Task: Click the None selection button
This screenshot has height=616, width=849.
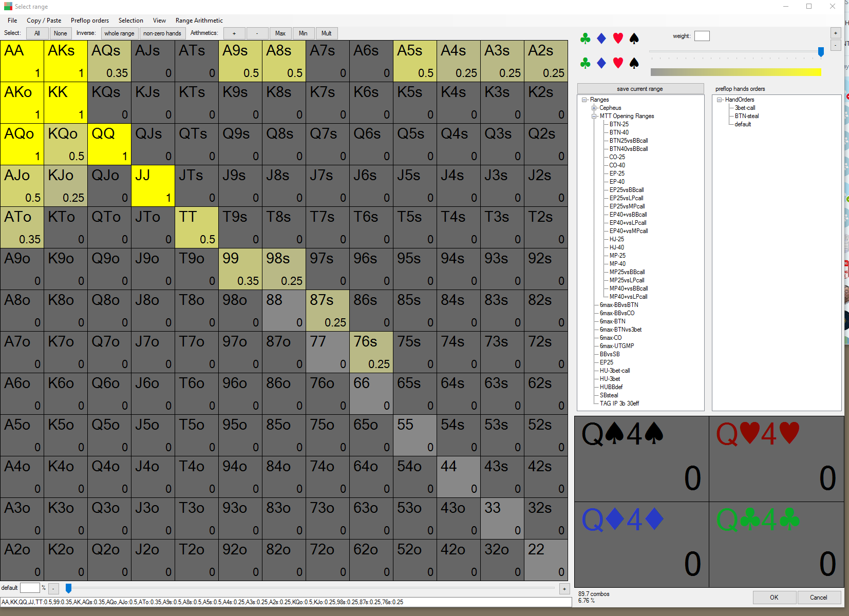Action: 61,33
